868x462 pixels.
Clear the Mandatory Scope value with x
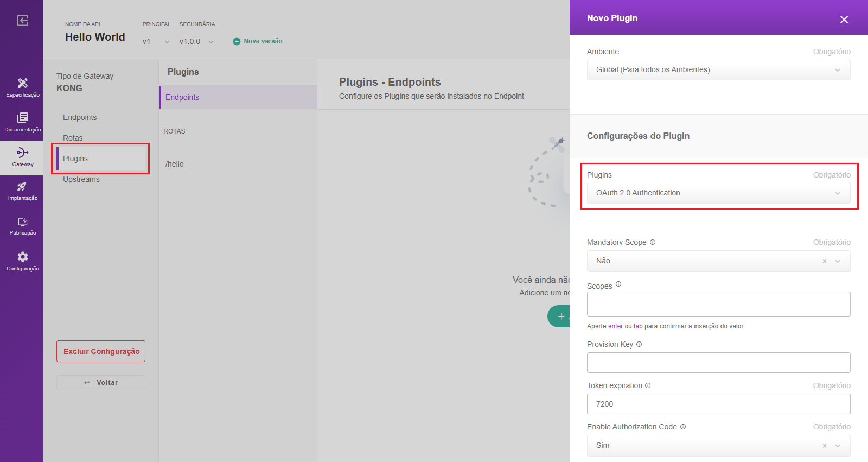pyautogui.click(x=825, y=261)
